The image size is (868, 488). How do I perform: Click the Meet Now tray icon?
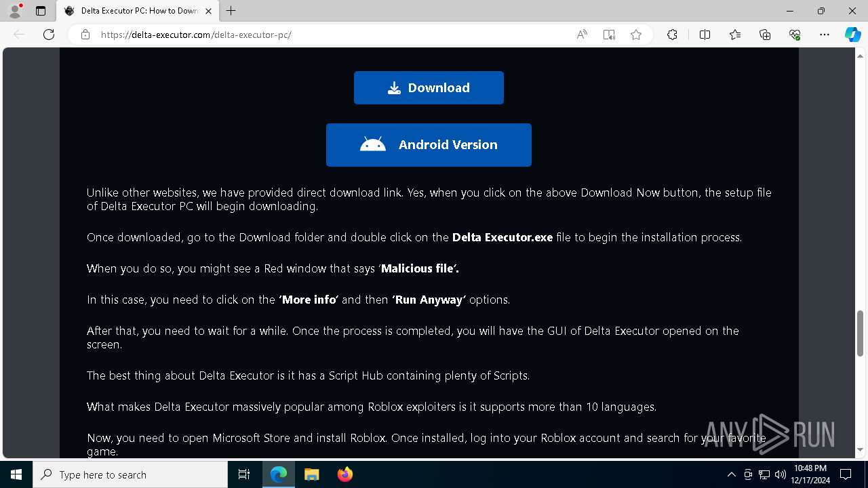click(748, 474)
